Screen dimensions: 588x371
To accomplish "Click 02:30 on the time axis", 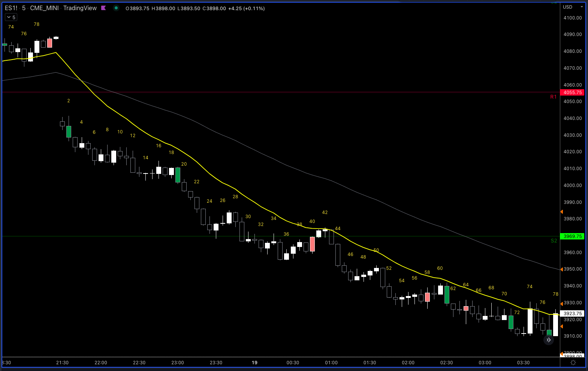I will click(446, 363).
